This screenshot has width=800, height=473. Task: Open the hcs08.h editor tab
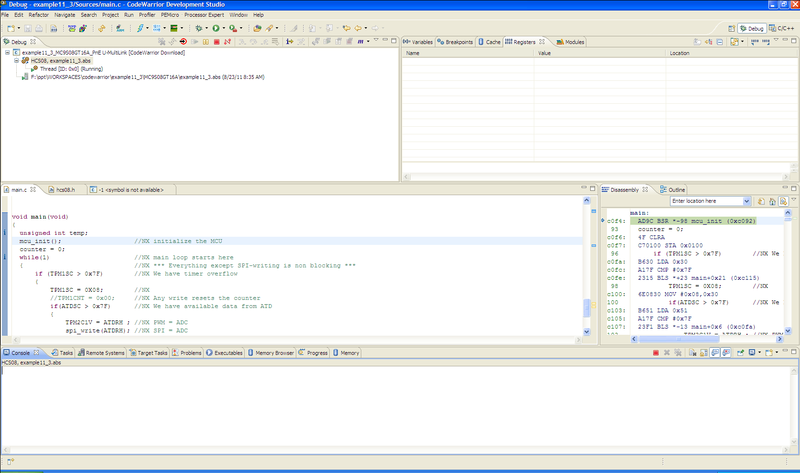click(x=62, y=189)
